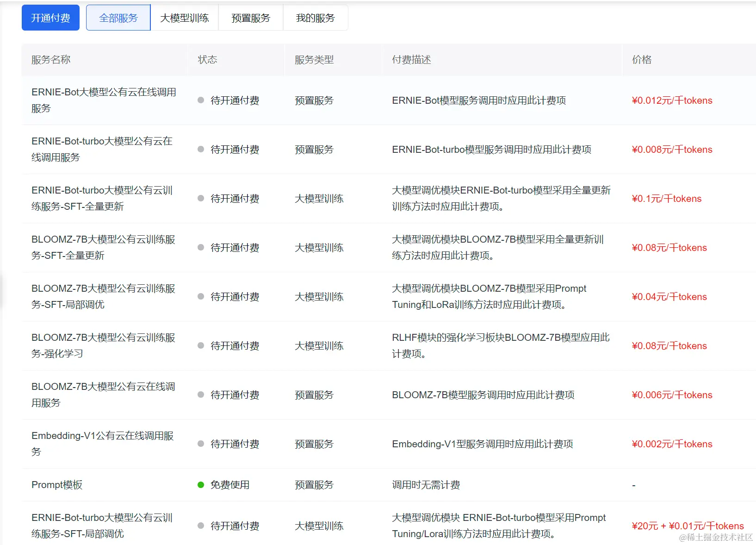
Task: Click the BLOOMZ-7B 强化学习 row's ¥0.08元 price
Action: point(669,346)
